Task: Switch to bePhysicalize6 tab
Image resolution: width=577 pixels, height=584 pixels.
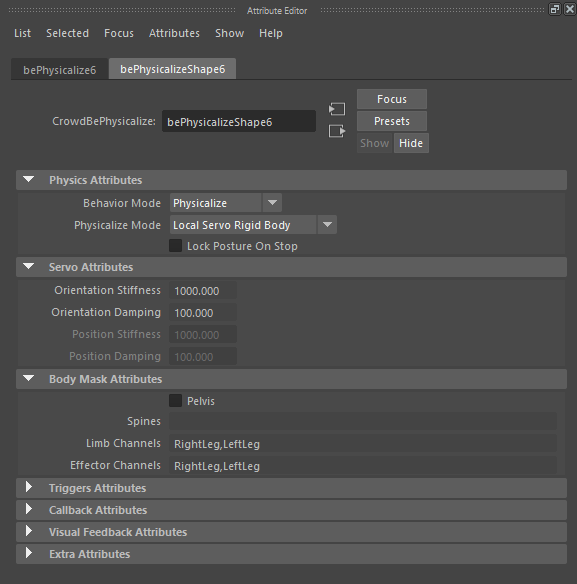Action: pyautogui.click(x=60, y=69)
